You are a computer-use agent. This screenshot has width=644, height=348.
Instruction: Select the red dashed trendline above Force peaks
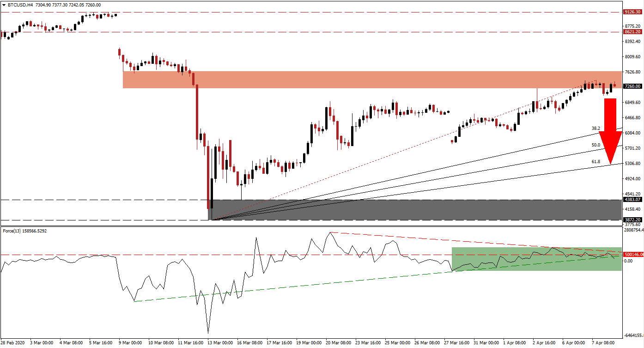pyautogui.click(x=416, y=237)
